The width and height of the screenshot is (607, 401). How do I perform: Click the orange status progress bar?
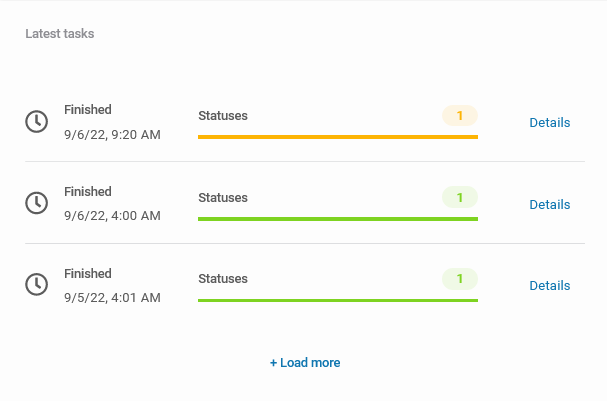337,137
